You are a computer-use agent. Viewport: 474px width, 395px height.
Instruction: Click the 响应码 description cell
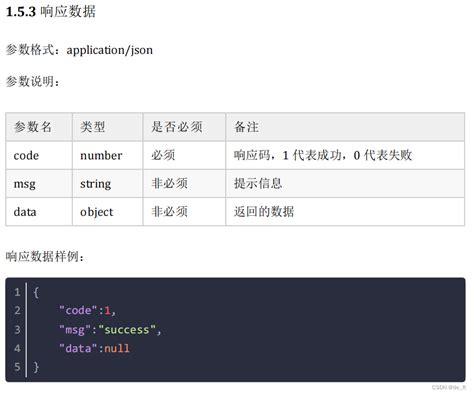point(345,156)
